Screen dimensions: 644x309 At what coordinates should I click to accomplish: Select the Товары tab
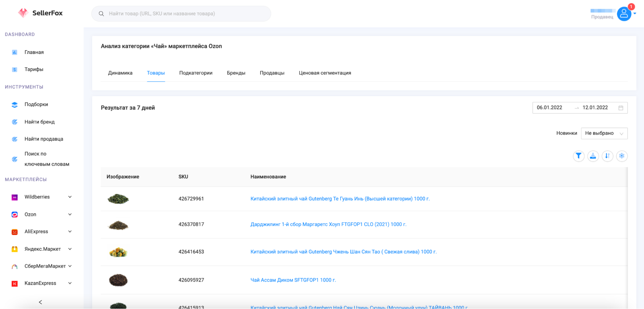(x=156, y=73)
